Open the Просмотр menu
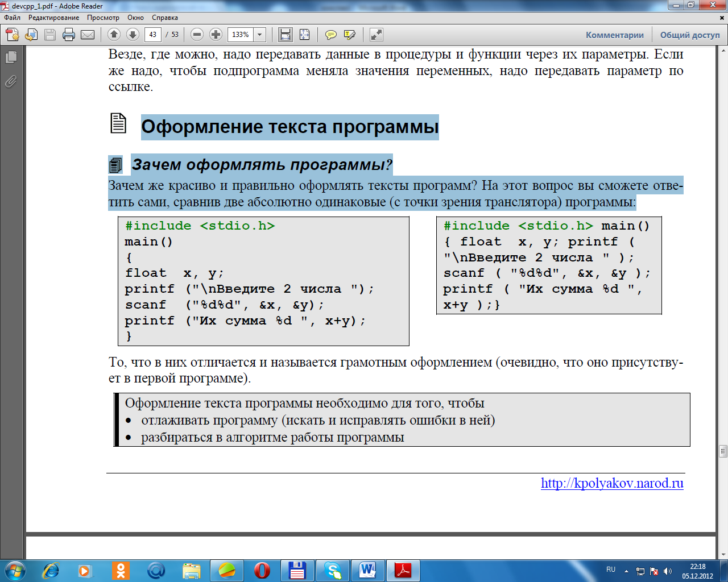 [103, 18]
